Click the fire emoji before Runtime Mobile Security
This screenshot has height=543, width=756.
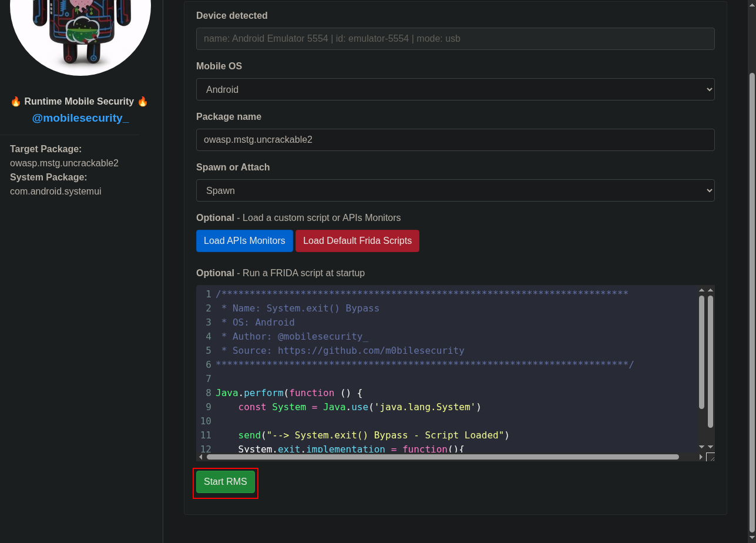(x=16, y=102)
